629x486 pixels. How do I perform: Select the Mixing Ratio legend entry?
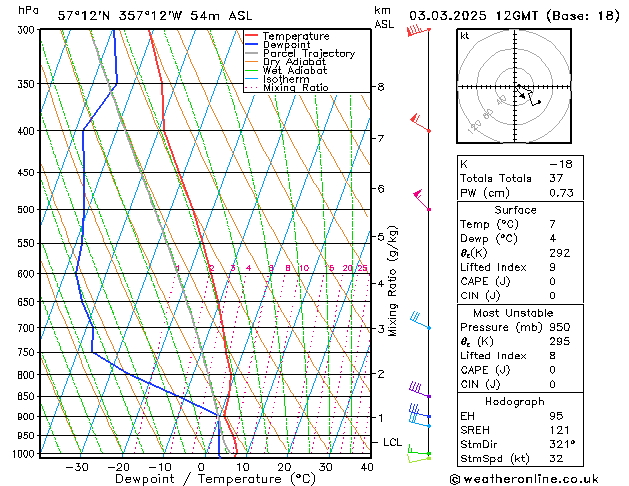click(296, 88)
